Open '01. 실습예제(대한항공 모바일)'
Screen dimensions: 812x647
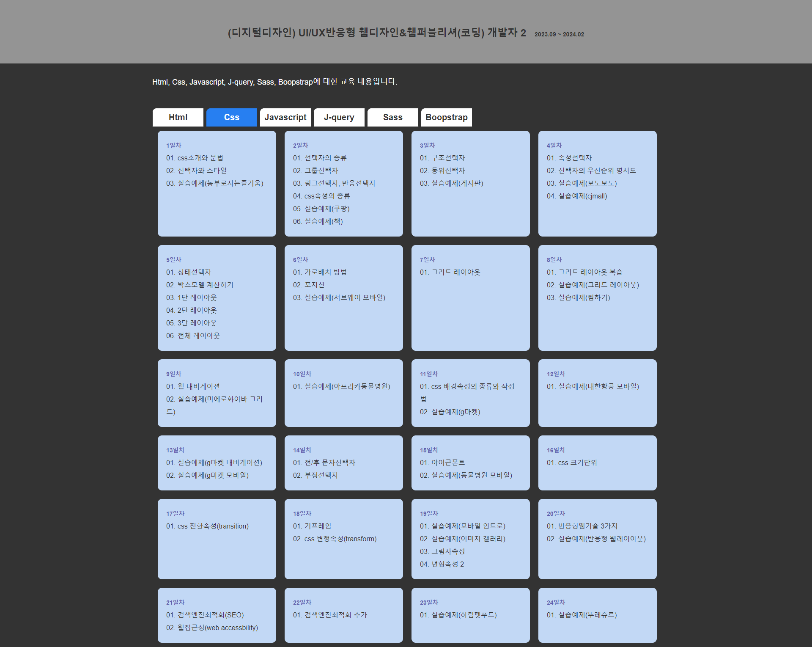[x=593, y=386]
